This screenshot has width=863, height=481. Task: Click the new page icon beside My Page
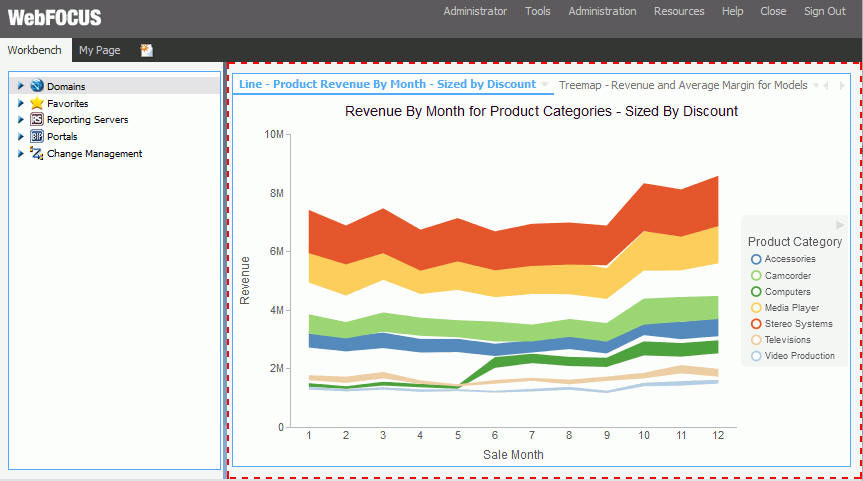pos(147,50)
